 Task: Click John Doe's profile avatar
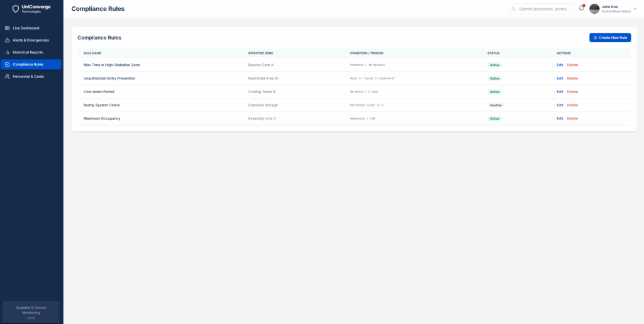tap(594, 9)
